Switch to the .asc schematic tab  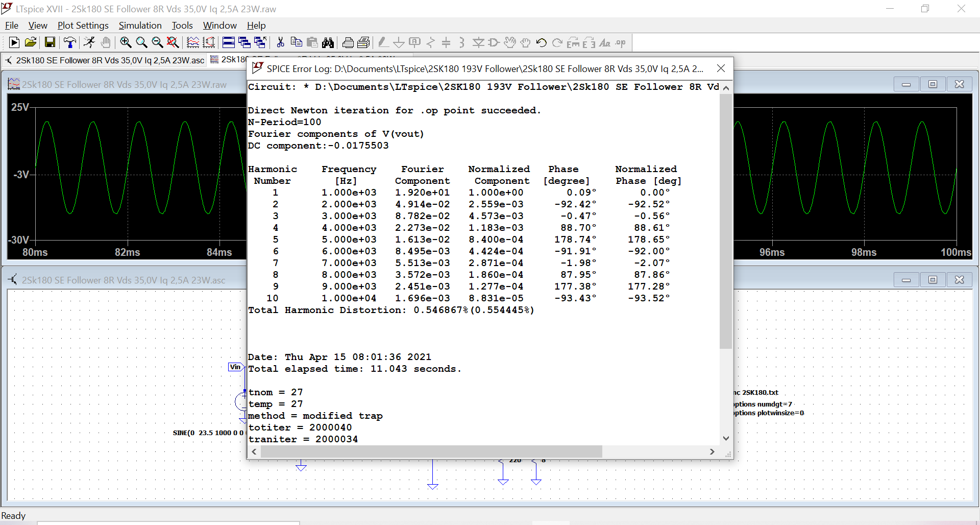pos(105,60)
